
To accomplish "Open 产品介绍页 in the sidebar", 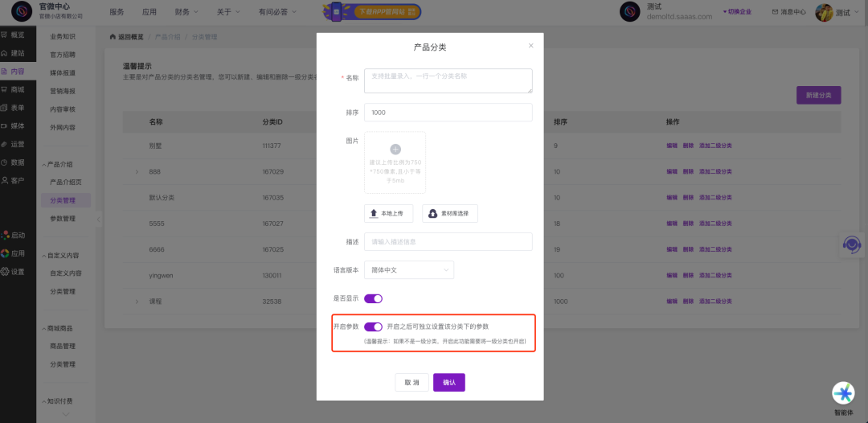I will point(66,183).
